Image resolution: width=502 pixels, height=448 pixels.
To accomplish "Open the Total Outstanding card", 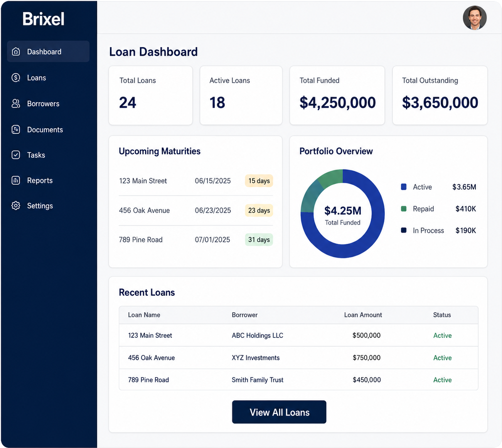I will (x=440, y=95).
